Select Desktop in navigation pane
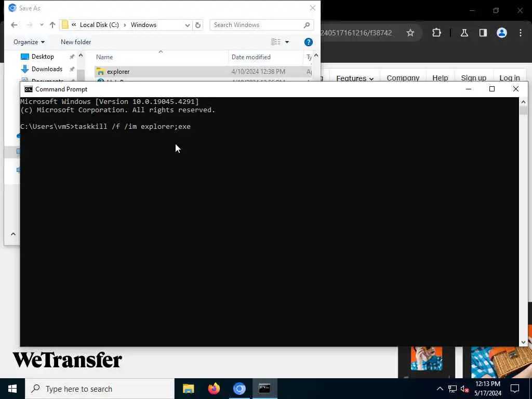This screenshot has width=532, height=399. (x=43, y=57)
